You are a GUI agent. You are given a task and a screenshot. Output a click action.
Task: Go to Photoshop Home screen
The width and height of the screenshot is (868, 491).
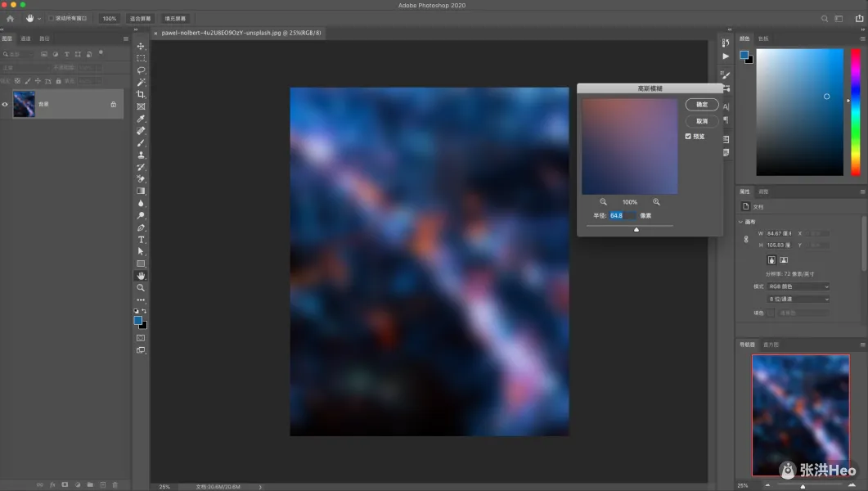pyautogui.click(x=10, y=18)
